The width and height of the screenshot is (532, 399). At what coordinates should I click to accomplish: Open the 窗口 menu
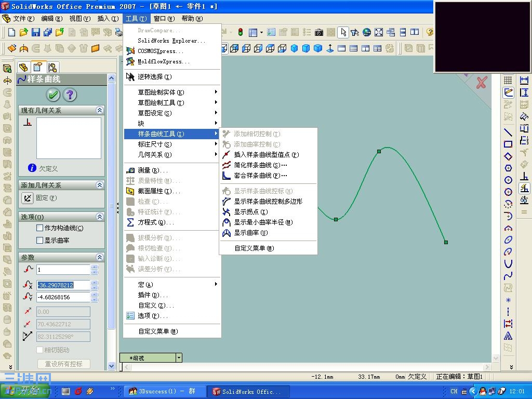click(164, 18)
